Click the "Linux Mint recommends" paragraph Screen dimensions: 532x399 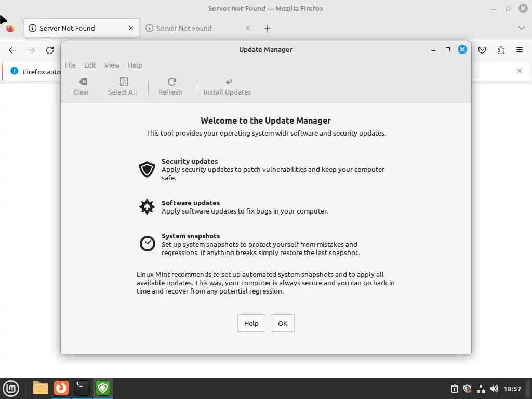coord(265,283)
